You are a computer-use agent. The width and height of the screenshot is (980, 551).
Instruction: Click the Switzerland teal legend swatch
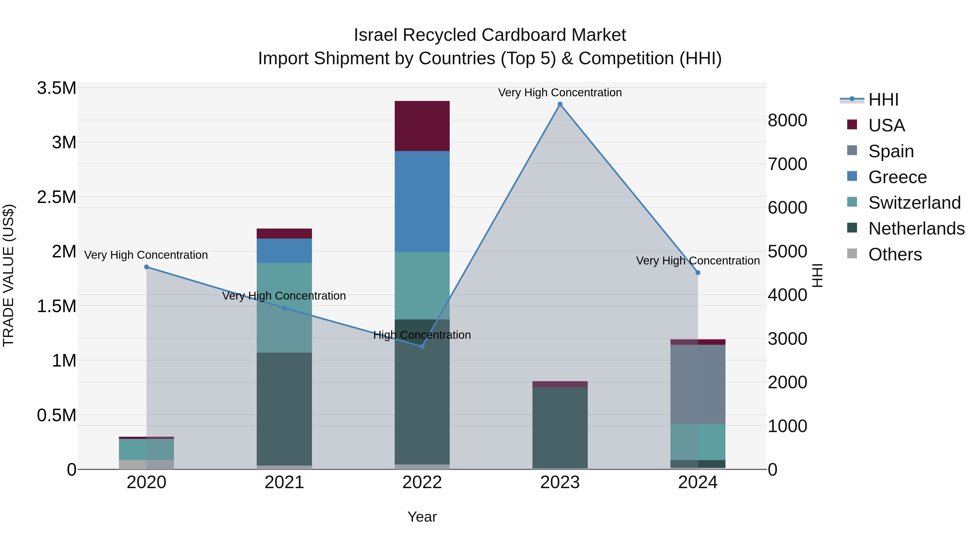(852, 202)
